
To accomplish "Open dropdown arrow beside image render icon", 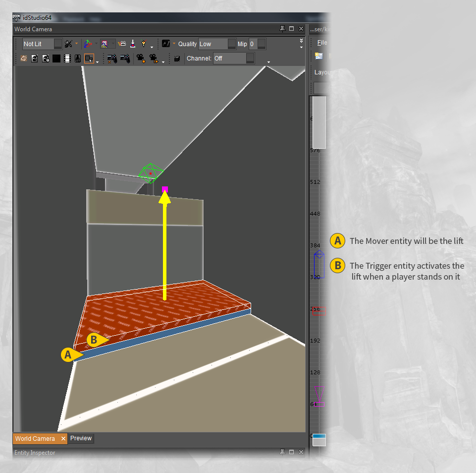I will point(113,44).
